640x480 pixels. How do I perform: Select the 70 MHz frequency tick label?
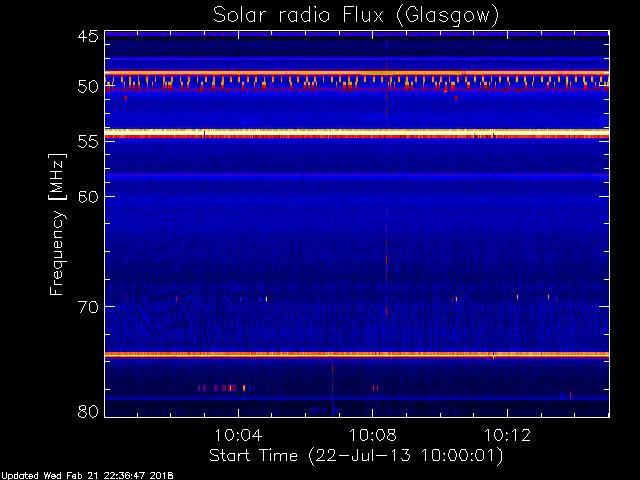pos(87,306)
